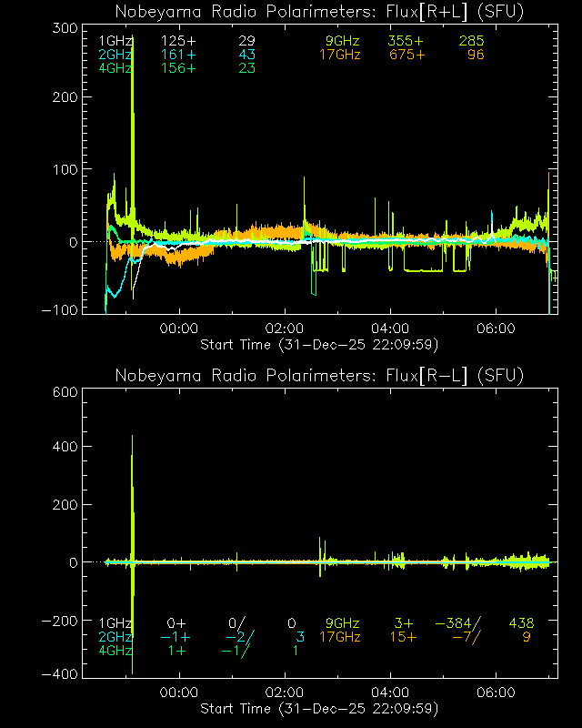Click the 438 value in the lower legend
The width and height of the screenshot is (582, 728).
520,623
